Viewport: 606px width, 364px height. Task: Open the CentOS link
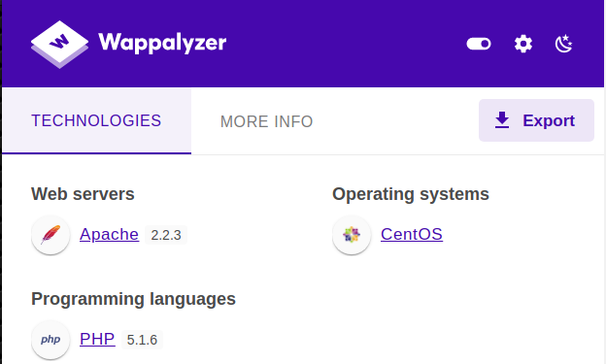[412, 234]
